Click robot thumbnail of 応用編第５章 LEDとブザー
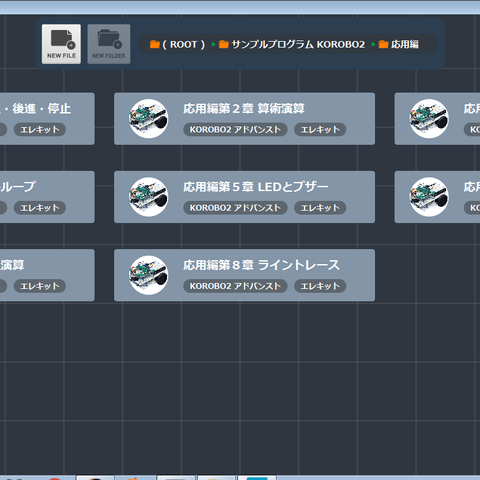This screenshot has height=480, width=480. pyautogui.click(x=149, y=197)
